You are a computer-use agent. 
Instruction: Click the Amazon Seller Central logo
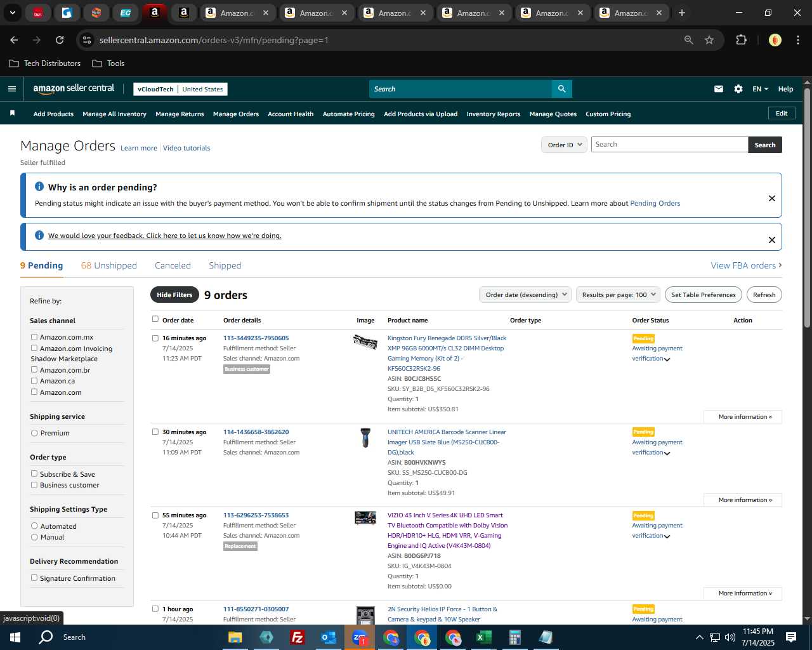click(74, 89)
